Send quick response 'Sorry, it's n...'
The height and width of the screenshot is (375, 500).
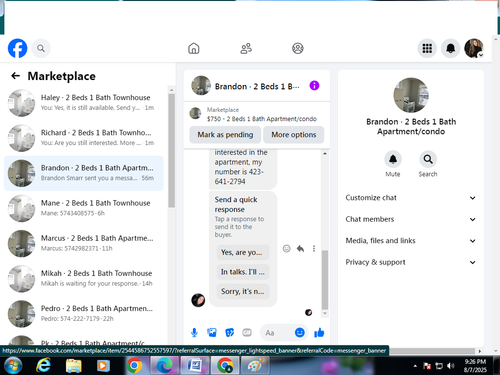click(243, 291)
